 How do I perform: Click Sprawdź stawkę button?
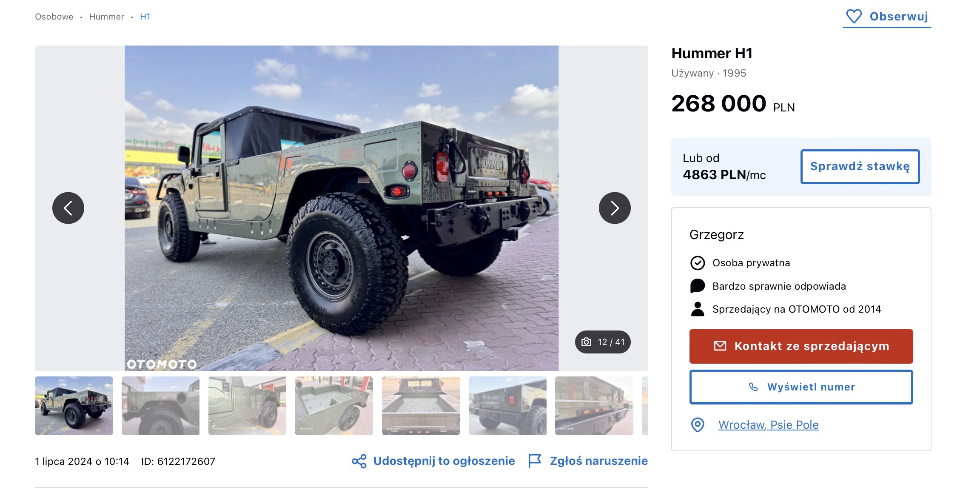point(860,167)
